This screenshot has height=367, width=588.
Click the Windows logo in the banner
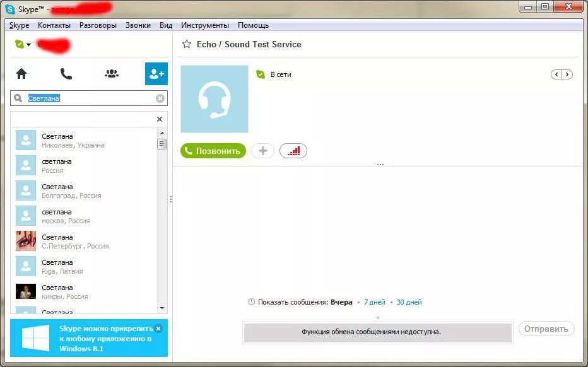click(x=35, y=338)
